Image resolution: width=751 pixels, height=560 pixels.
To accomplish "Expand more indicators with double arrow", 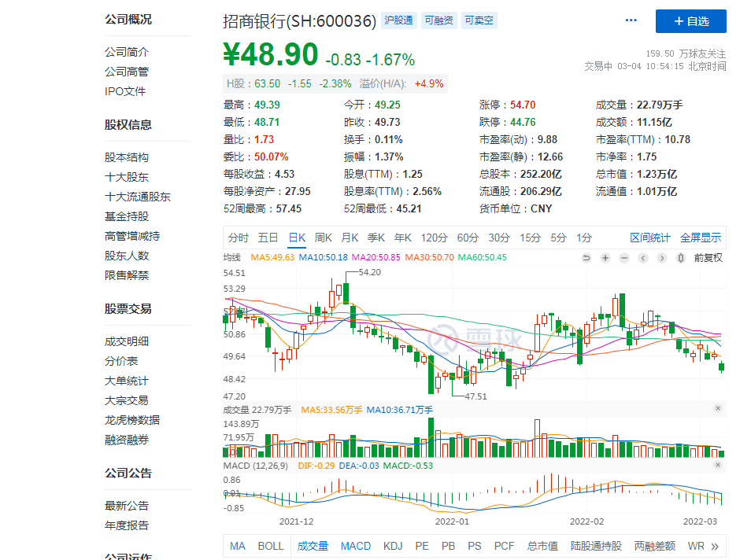I will tap(715, 547).
